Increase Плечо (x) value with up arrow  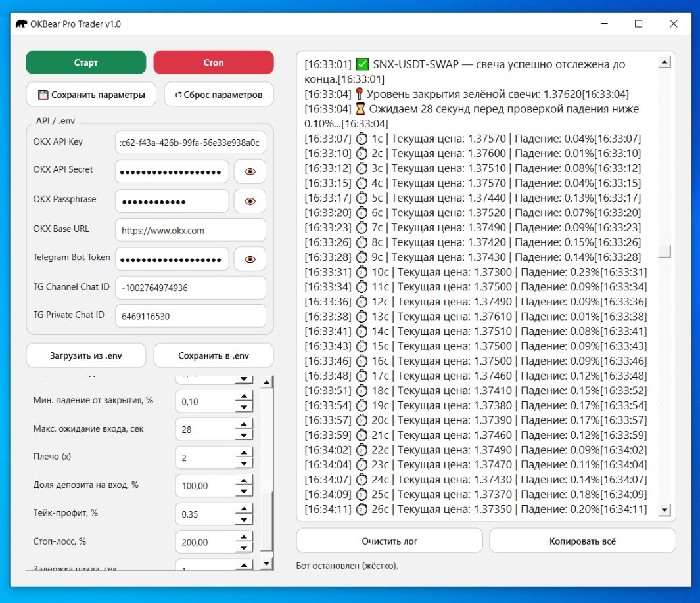pos(244,453)
